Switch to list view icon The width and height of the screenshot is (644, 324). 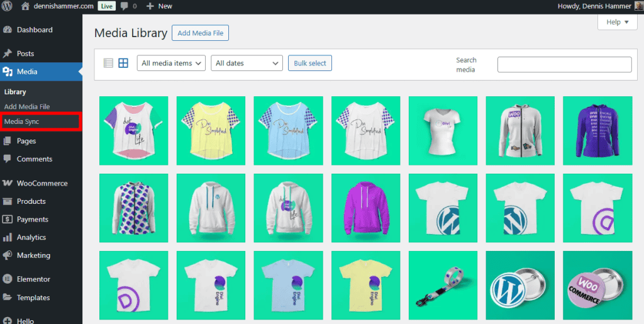click(108, 64)
